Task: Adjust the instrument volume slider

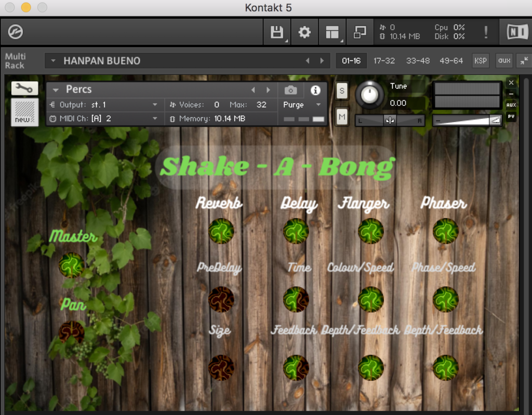Action: click(467, 121)
